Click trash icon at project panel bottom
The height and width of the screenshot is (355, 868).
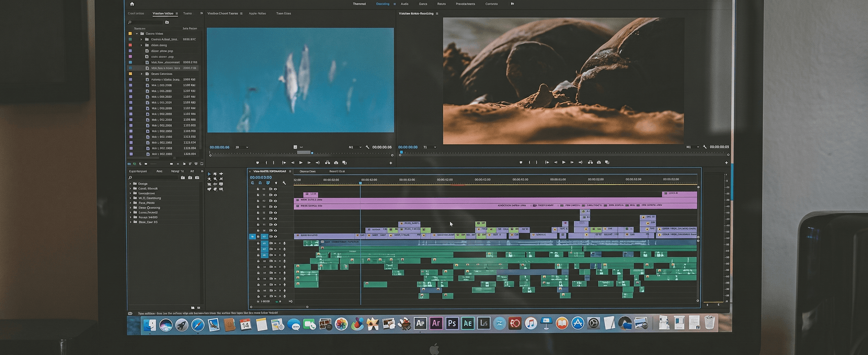click(202, 164)
